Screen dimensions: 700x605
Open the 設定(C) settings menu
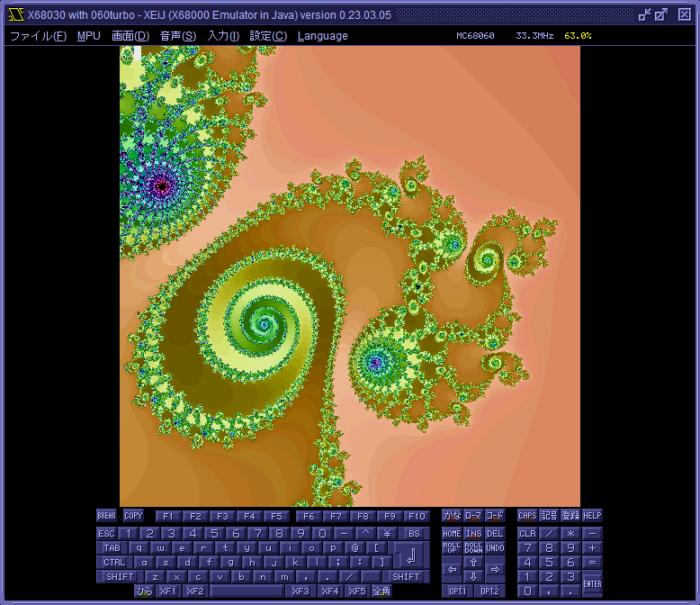(x=268, y=36)
